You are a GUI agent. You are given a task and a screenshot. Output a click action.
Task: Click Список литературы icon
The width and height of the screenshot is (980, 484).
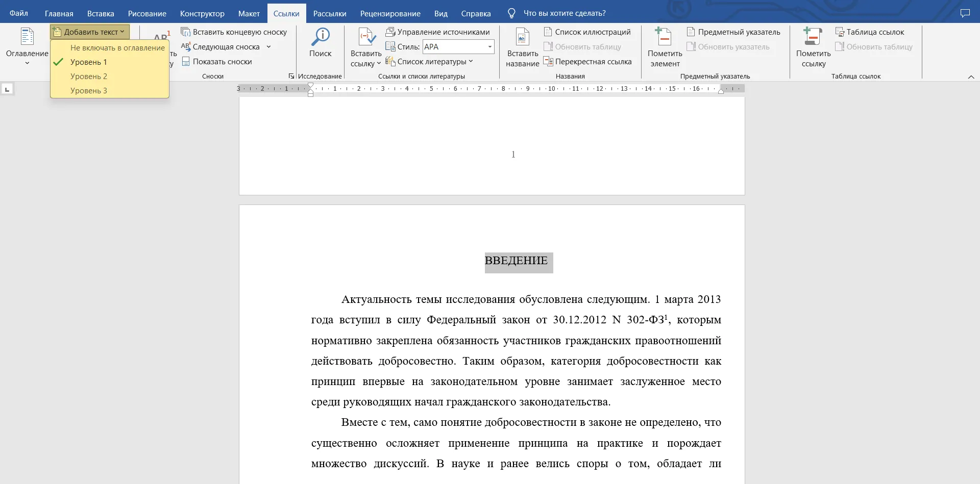390,61
